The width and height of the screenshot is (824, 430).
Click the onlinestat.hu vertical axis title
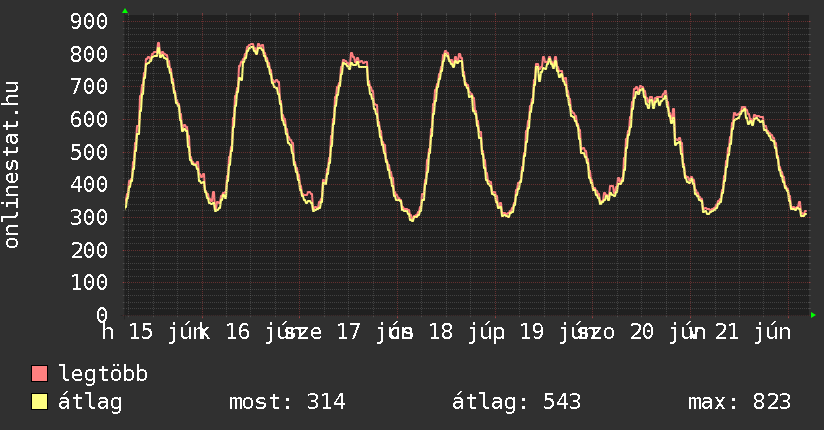[11, 164]
